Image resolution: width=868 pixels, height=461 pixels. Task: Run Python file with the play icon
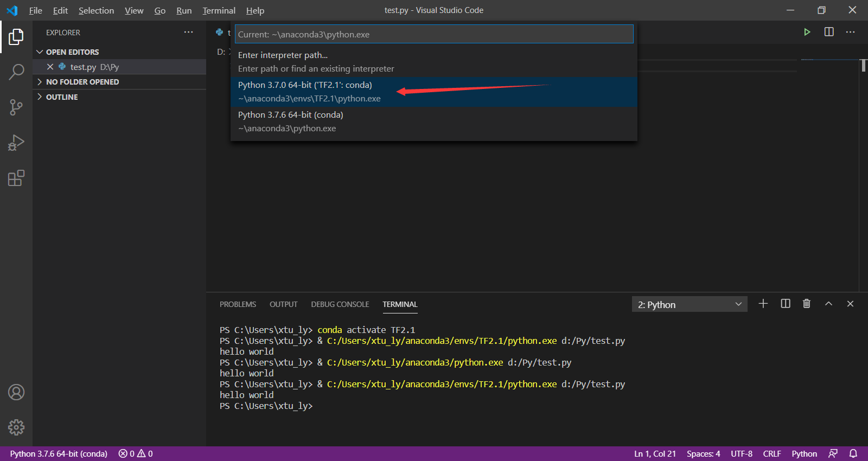coord(807,32)
